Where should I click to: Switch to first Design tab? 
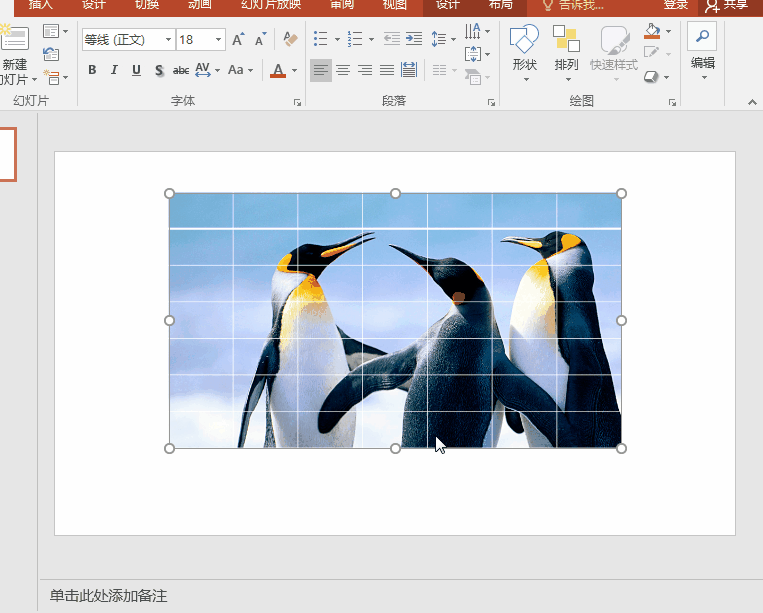(x=94, y=5)
